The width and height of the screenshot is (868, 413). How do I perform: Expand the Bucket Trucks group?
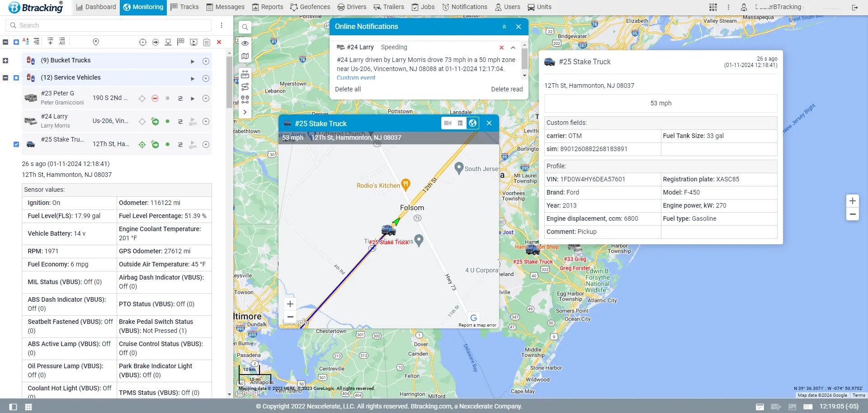click(x=5, y=61)
